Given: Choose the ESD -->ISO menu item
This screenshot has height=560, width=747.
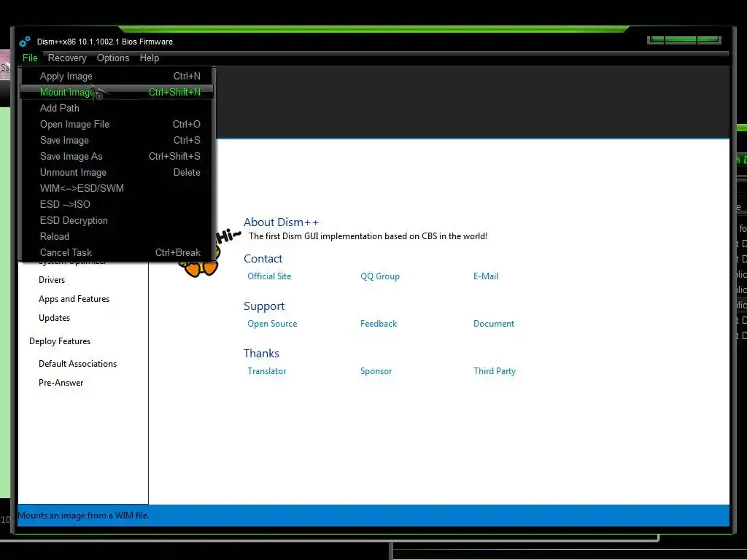Looking at the screenshot, I should click(x=117, y=204).
